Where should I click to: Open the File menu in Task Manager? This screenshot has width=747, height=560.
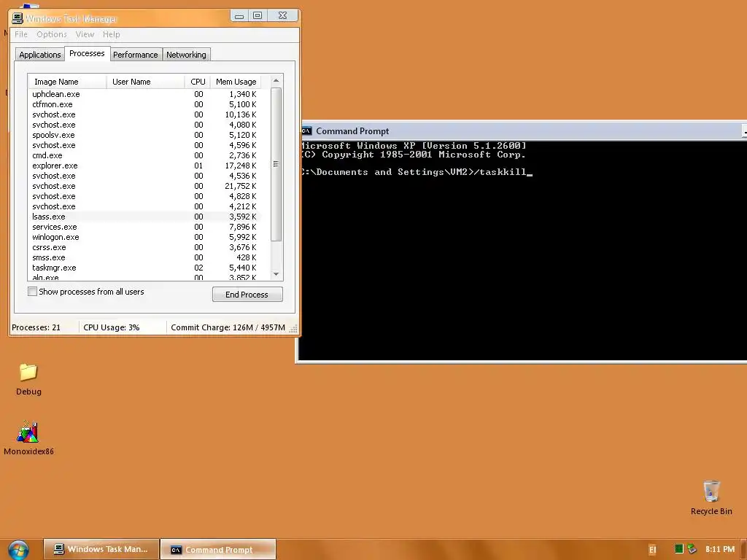(21, 34)
